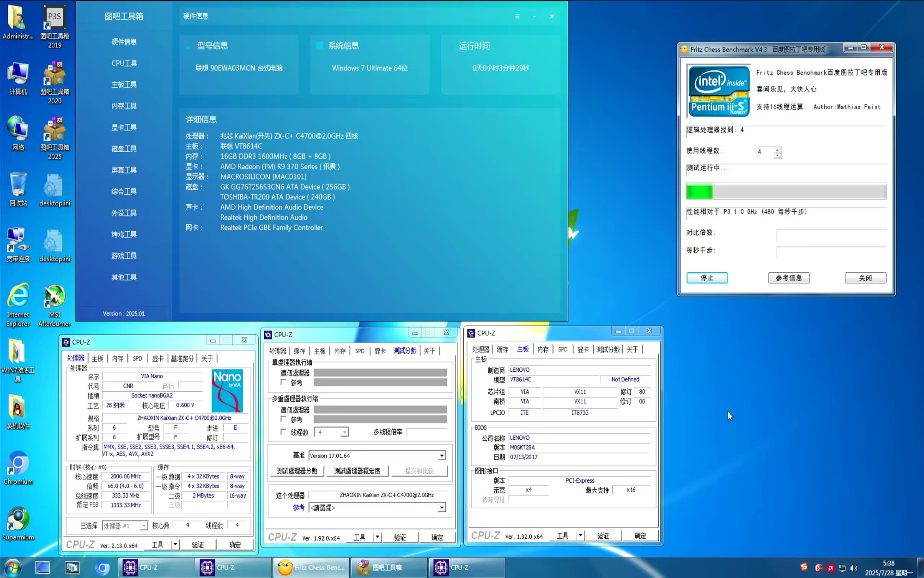Click 測試處理器穩定度 button
924x578 pixels.
(357, 471)
